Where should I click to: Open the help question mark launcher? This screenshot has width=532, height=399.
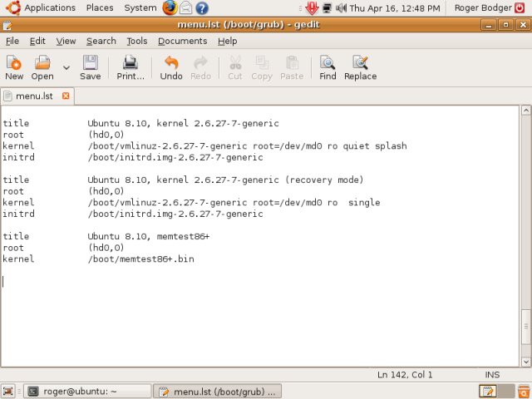202,7
